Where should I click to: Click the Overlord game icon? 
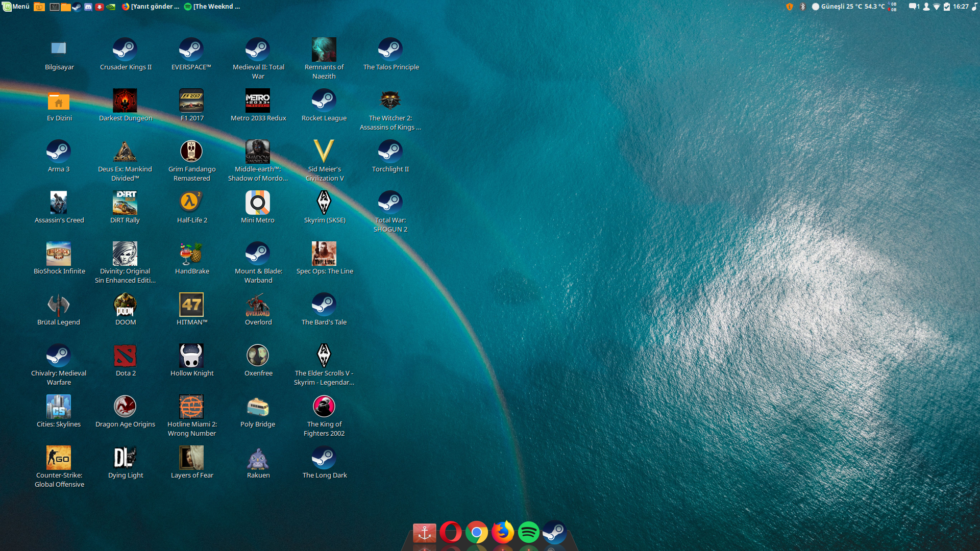coord(258,304)
